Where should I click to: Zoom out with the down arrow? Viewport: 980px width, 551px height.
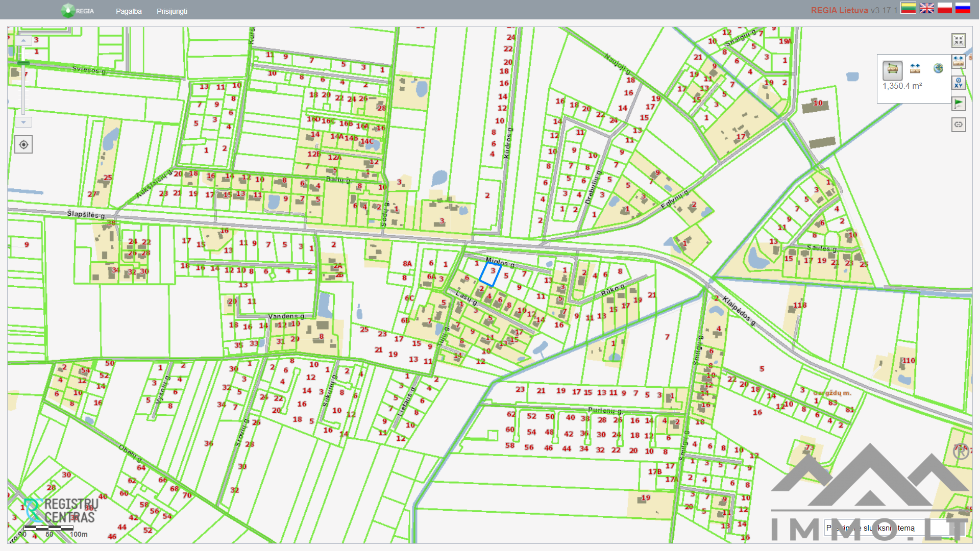tap(23, 122)
